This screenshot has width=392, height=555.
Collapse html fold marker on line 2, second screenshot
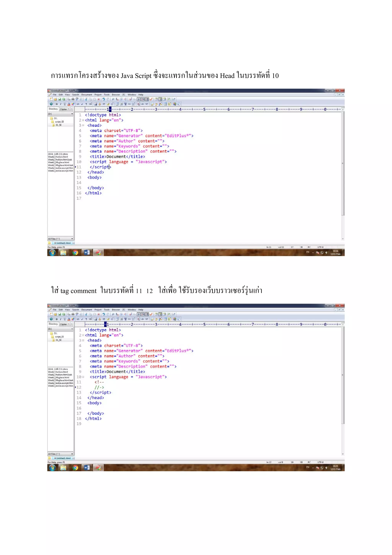(83, 335)
